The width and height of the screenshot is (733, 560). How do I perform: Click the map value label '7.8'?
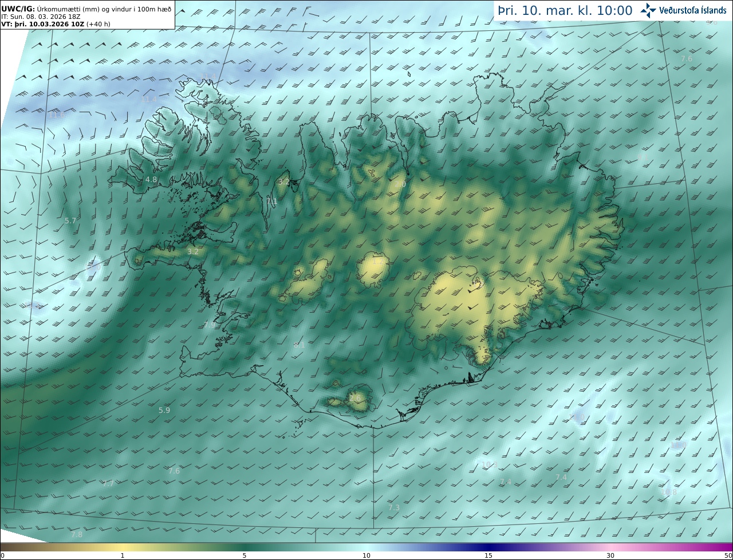[77, 534]
